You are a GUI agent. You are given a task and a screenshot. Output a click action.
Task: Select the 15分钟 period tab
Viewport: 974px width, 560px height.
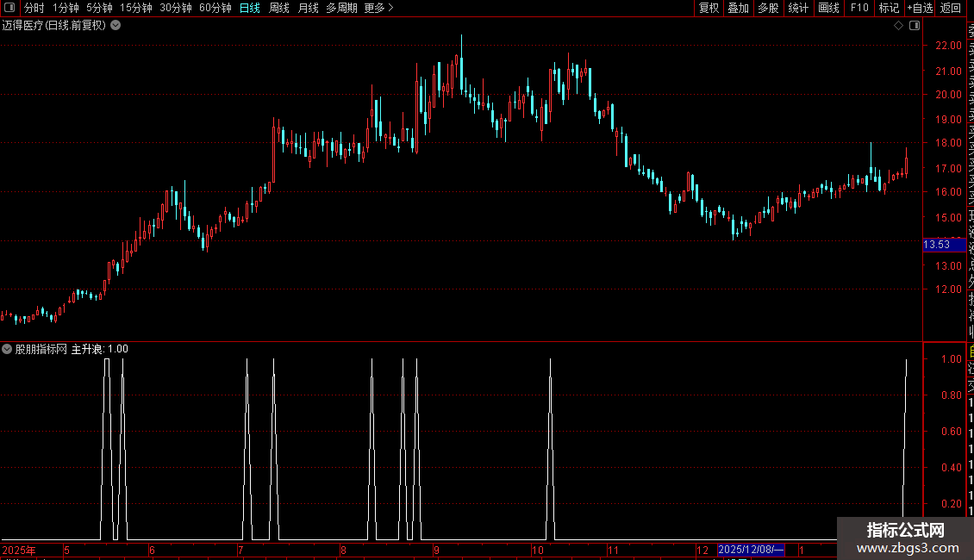tap(136, 8)
